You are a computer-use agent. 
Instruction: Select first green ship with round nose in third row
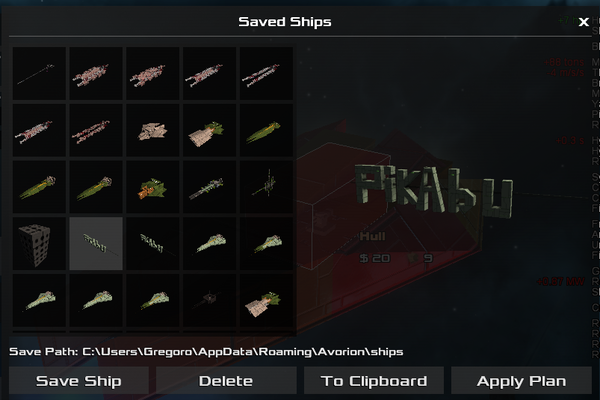pyautogui.click(x=39, y=187)
